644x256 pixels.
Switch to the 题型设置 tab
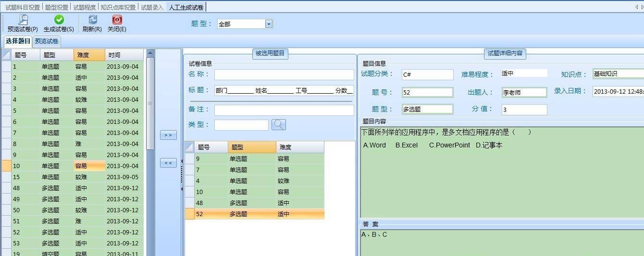point(57,7)
